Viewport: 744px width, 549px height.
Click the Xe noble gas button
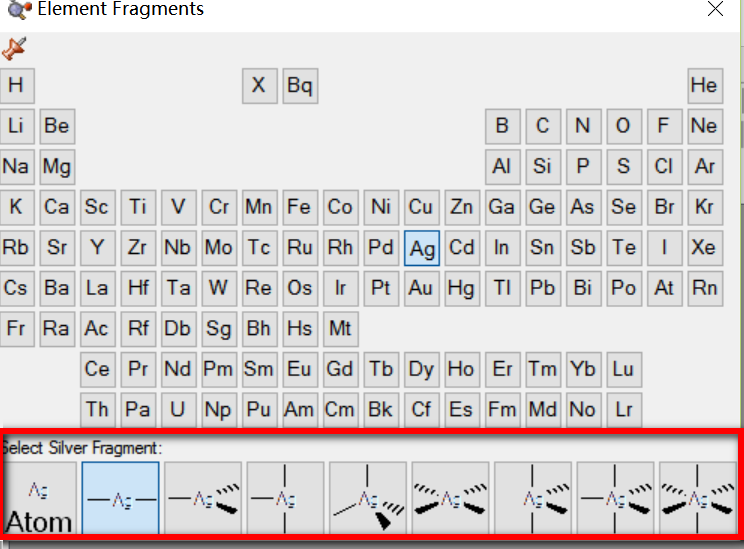(x=704, y=248)
